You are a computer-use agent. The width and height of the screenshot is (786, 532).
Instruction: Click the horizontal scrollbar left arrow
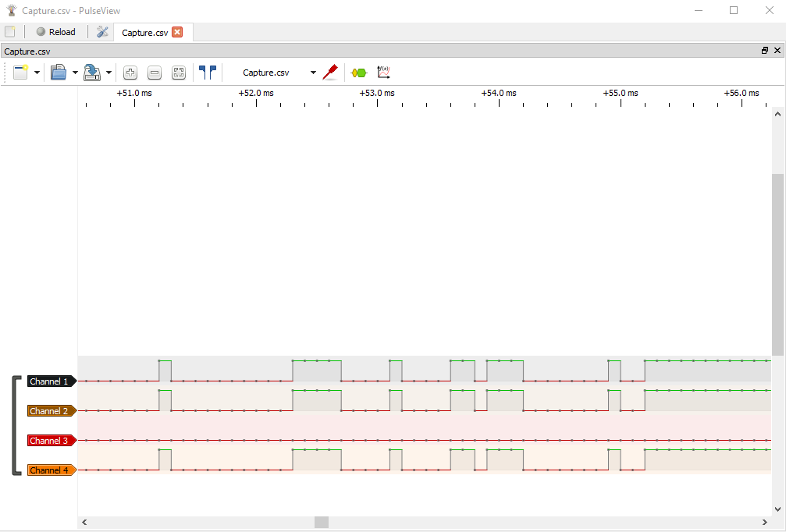tap(84, 523)
